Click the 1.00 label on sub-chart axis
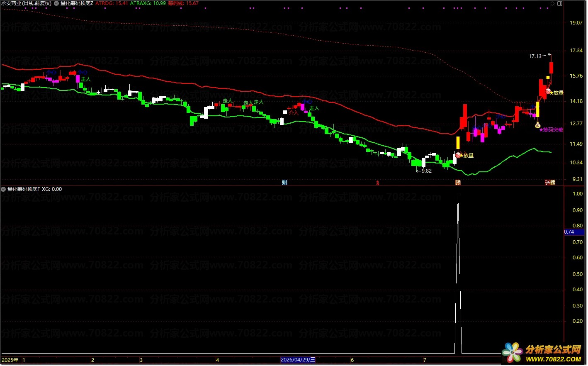 point(578,194)
